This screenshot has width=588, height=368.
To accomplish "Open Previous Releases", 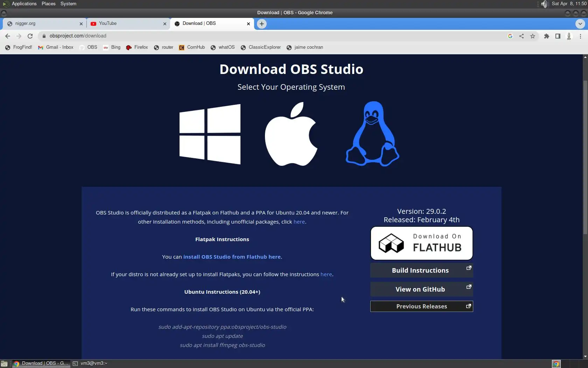I will (x=421, y=306).
